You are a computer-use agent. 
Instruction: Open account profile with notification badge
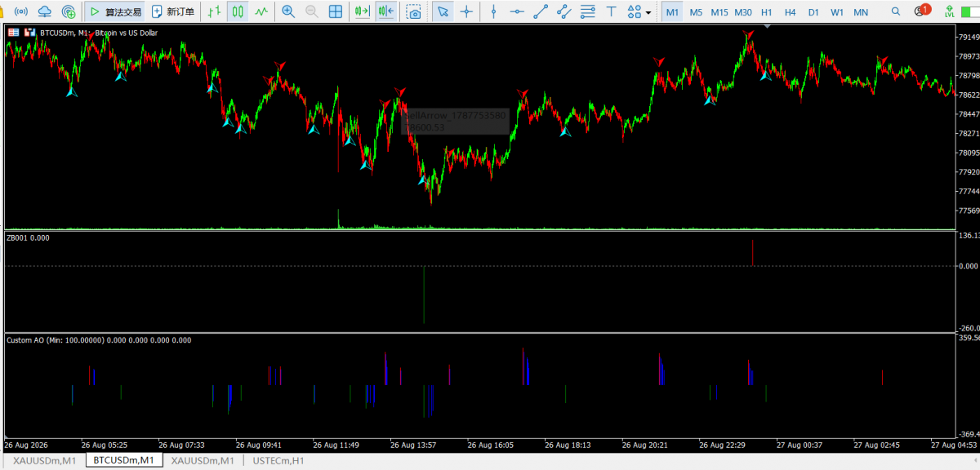tap(922, 11)
